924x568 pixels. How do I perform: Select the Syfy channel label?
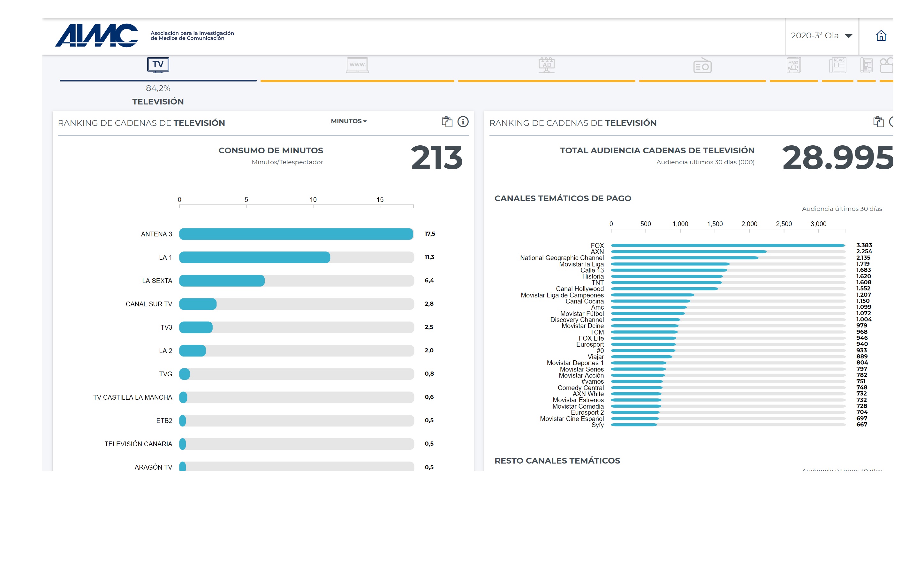[x=598, y=425]
